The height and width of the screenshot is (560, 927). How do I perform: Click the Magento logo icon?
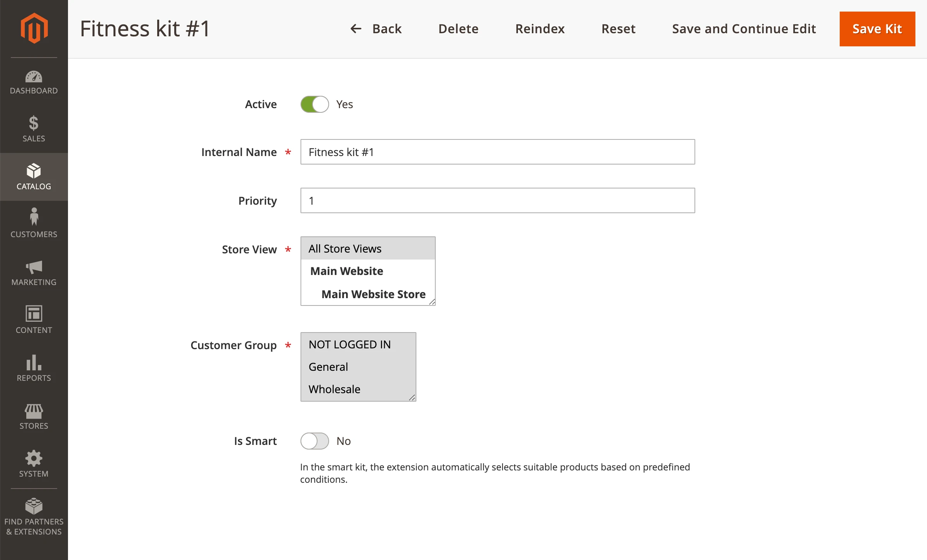click(34, 28)
